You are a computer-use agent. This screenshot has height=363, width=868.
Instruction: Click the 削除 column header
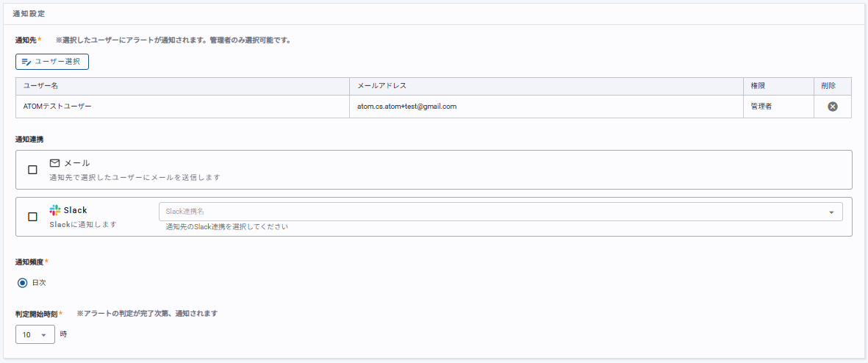coord(828,86)
